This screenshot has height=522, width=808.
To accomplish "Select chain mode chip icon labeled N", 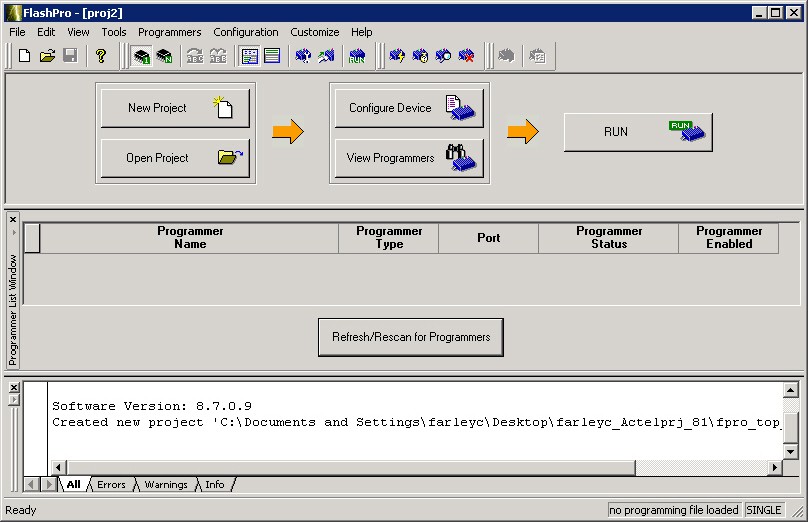I will (164, 56).
